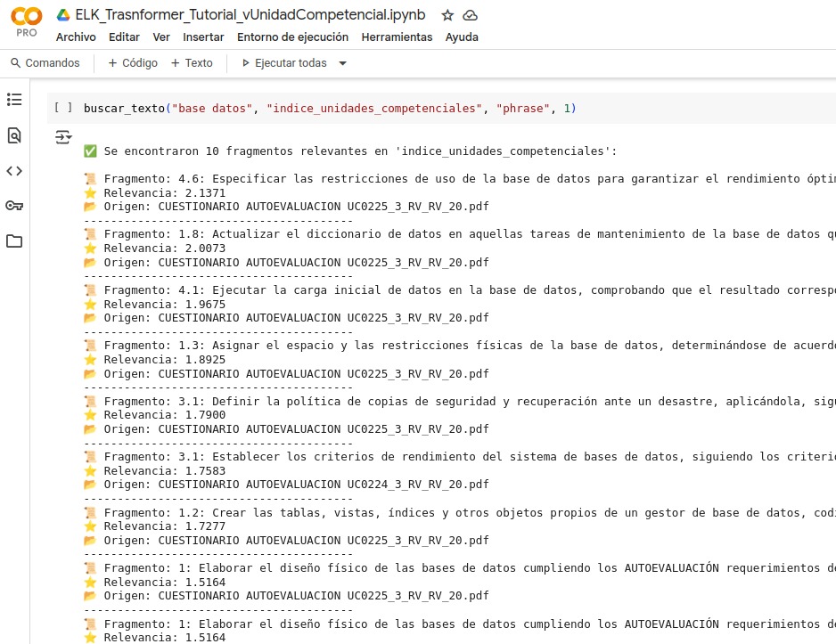Open the secrets key icon panel
The height and width of the screenshot is (644, 836).
[14, 206]
